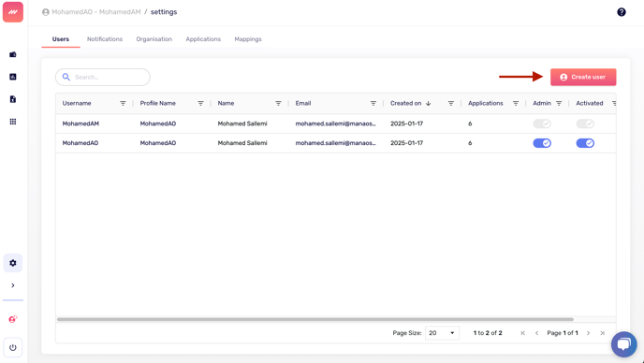
Task: Switch to the Mappings tab
Action: click(248, 39)
